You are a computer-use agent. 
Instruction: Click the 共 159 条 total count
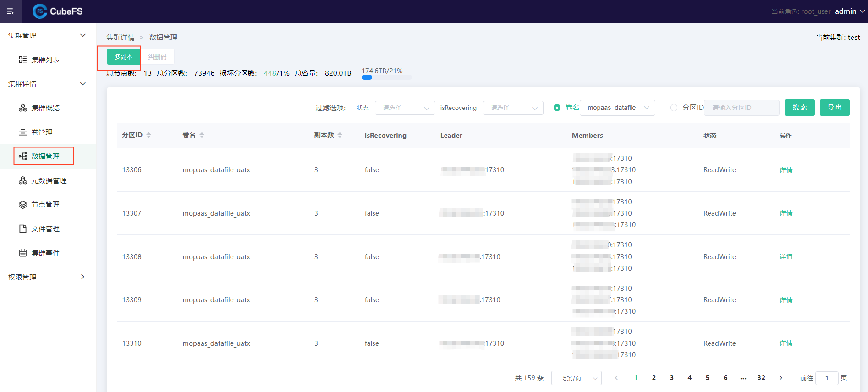[529, 378]
